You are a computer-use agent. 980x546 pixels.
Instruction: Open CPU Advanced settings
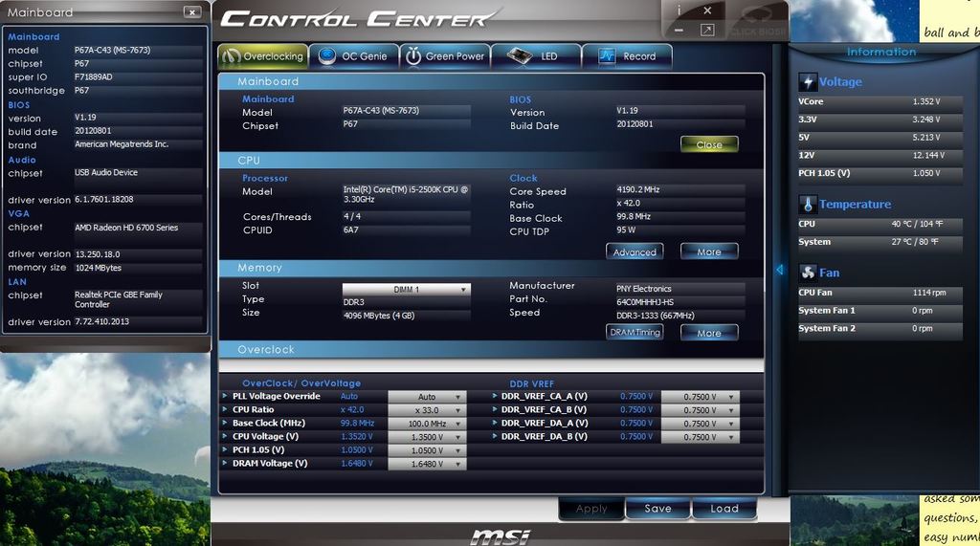click(x=635, y=251)
